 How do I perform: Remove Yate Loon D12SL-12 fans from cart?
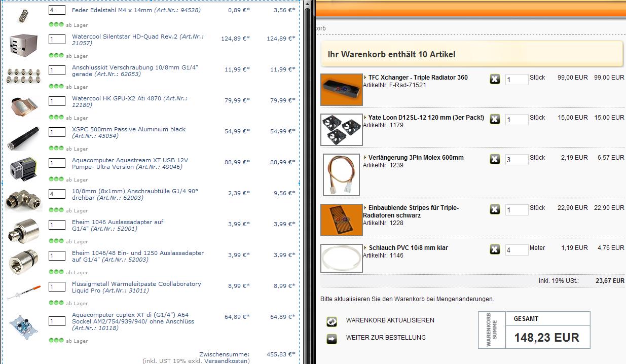click(495, 119)
